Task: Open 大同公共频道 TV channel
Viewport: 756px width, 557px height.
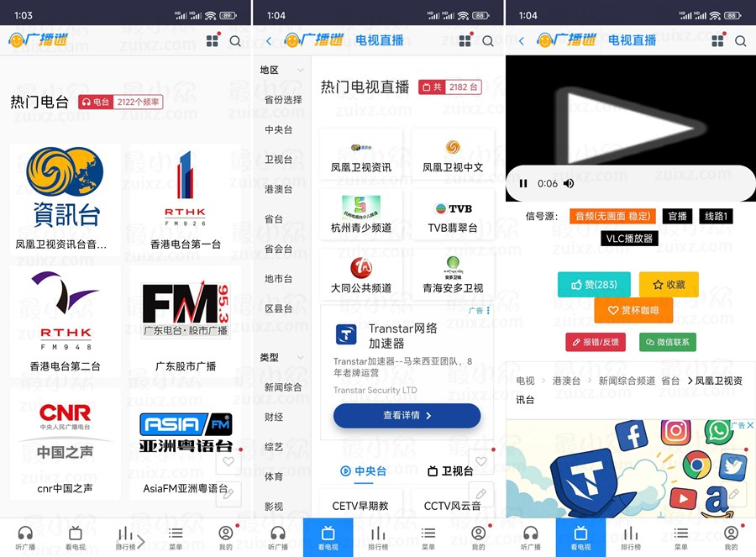Action: point(361,276)
